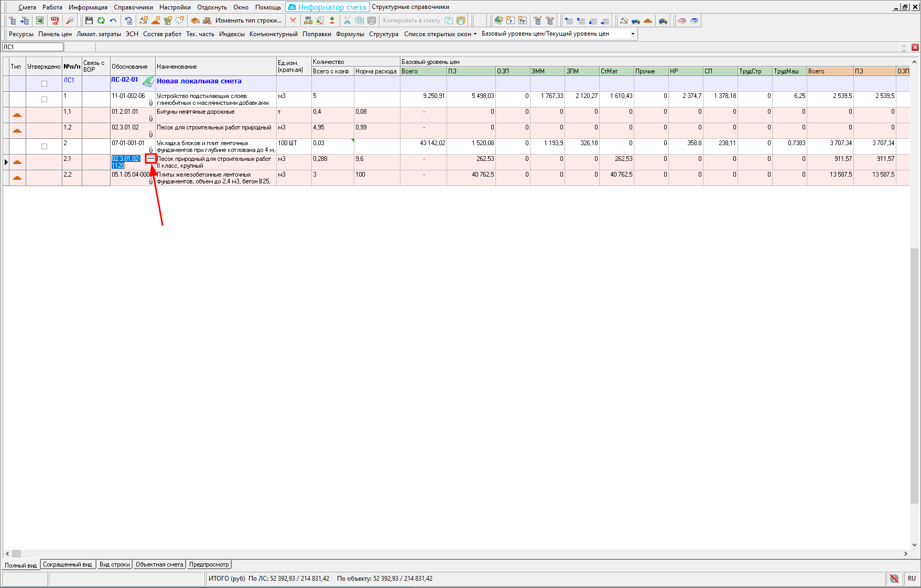Click the green refresh arrows icon
The width and height of the screenshot is (921, 588).
click(101, 20)
